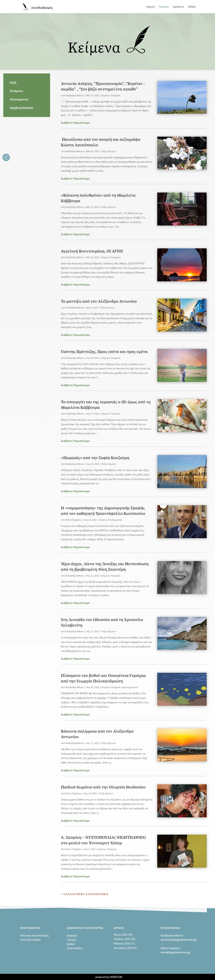
Task: Go to the Δρώμενα menu item
Action: click(178, 7)
